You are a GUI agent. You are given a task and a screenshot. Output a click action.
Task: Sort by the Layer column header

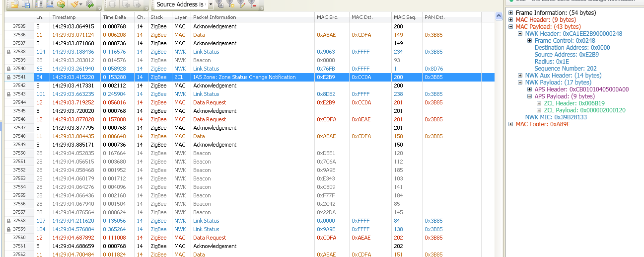pos(181,17)
